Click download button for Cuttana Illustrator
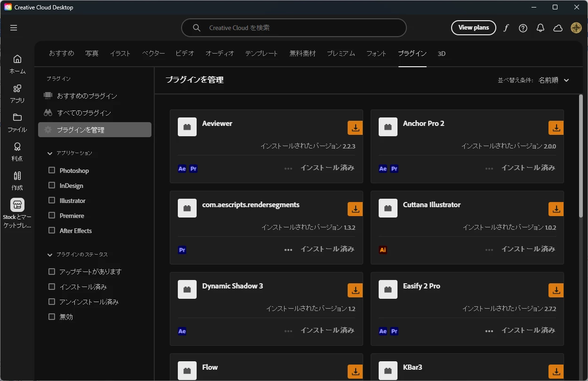The height and width of the screenshot is (381, 588). point(556,209)
